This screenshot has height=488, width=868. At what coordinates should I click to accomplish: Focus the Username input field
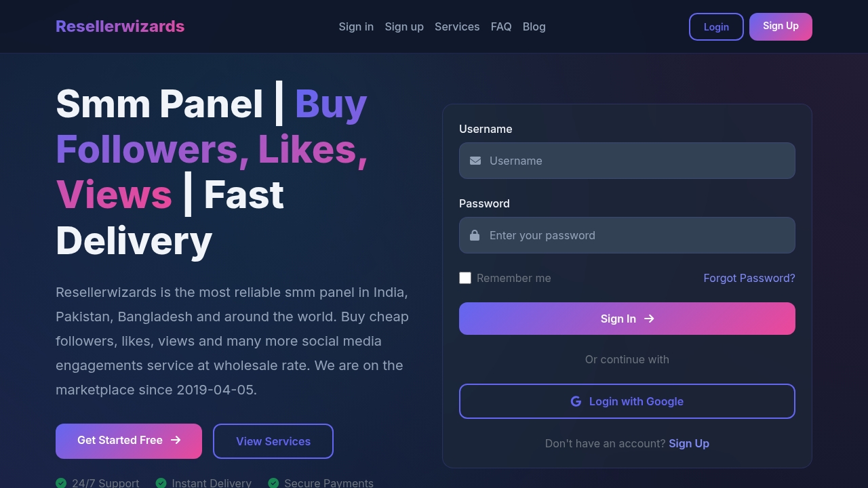click(637, 161)
